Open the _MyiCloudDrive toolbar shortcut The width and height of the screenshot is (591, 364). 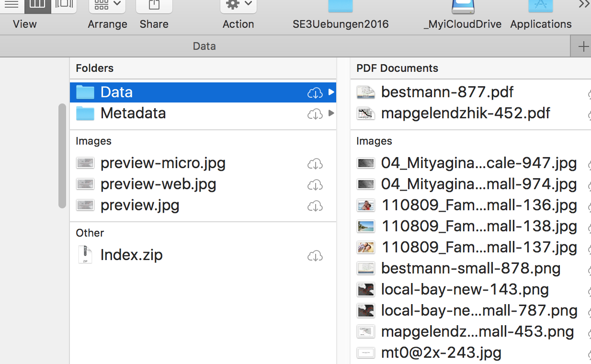(463, 7)
